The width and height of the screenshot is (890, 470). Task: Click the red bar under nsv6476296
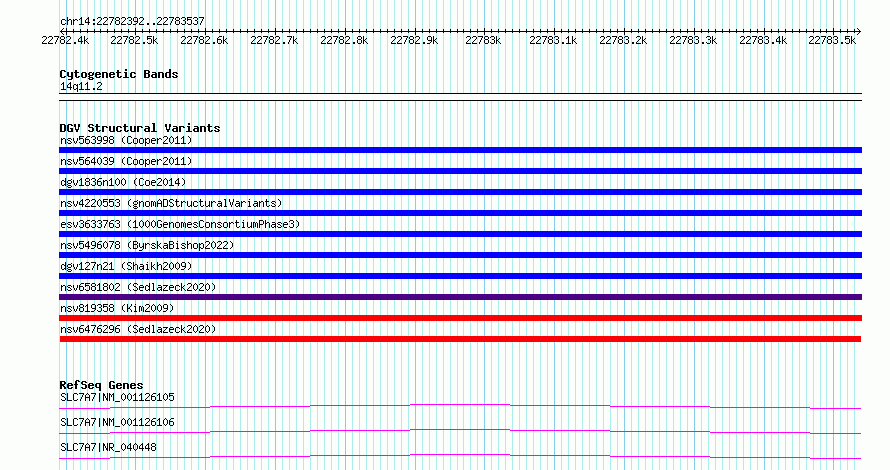[x=460, y=339]
